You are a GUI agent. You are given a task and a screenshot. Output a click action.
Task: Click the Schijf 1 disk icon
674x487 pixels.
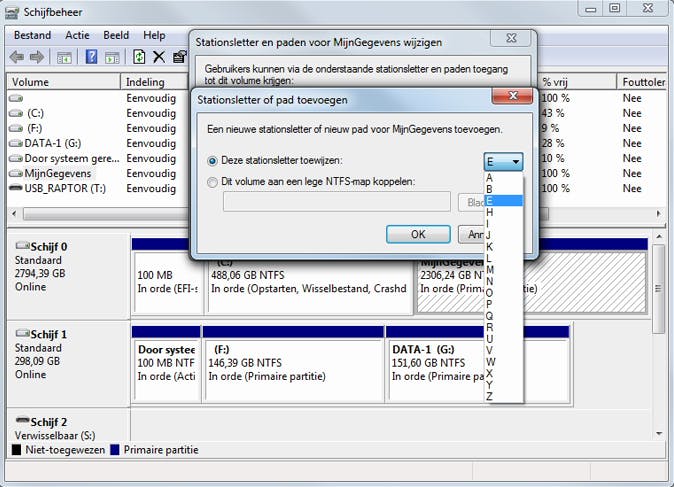(22, 333)
